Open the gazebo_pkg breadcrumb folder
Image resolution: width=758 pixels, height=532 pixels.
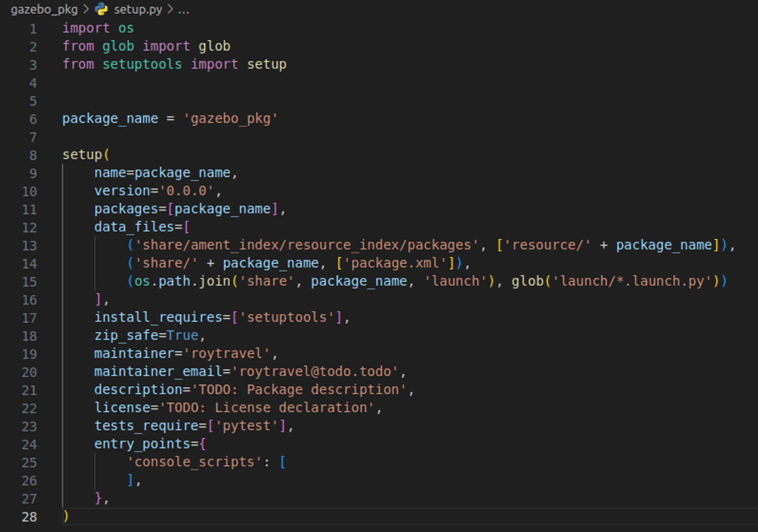[44, 9]
